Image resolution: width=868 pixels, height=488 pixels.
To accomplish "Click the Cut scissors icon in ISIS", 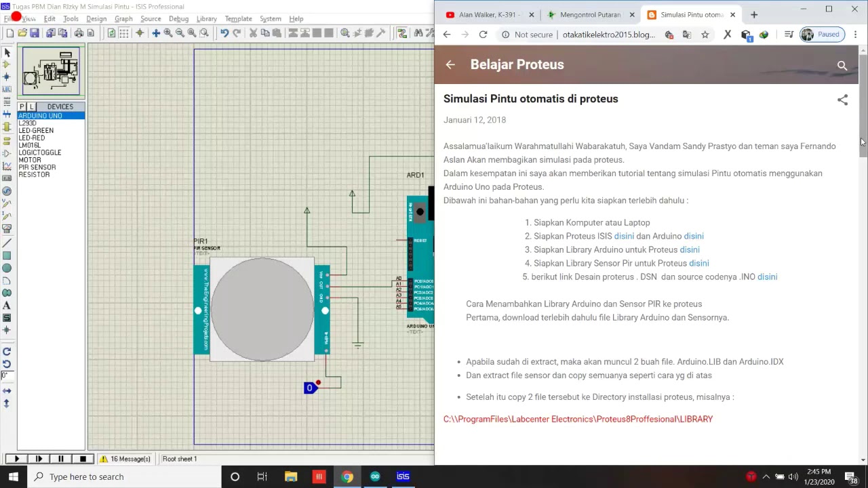I will pos(253,33).
